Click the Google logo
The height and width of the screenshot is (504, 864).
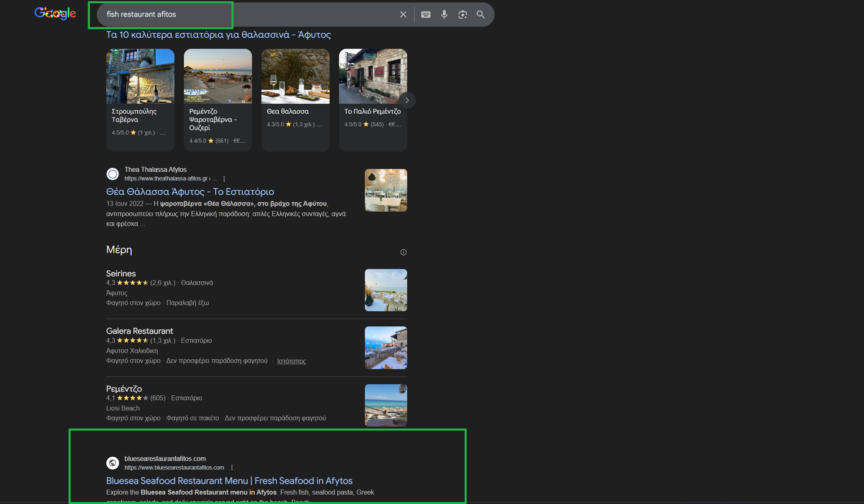pos(55,13)
